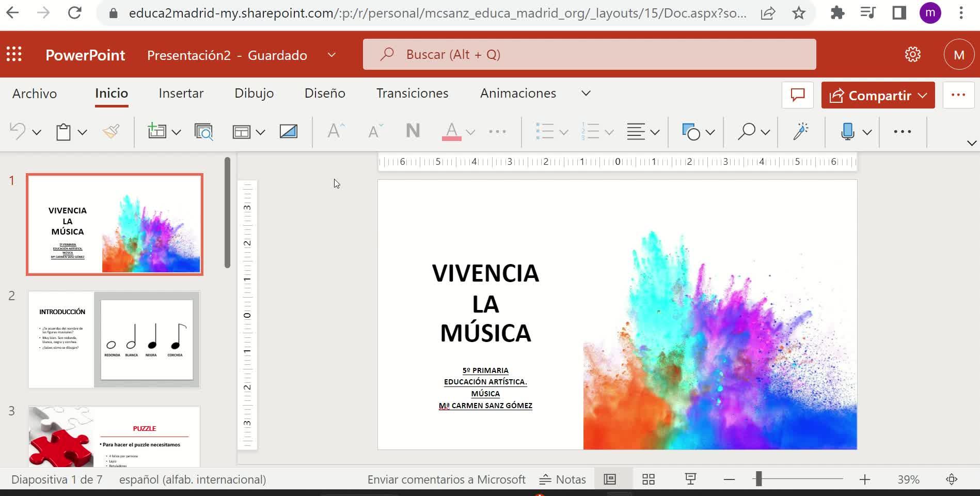Switch to the Transiciones tab
Viewport: 980px width, 496px height.
tap(412, 93)
